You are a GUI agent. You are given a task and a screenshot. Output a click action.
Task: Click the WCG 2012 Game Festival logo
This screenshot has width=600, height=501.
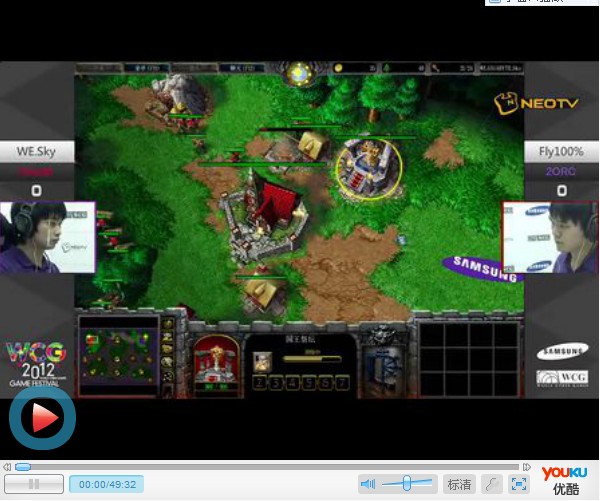coord(36,364)
